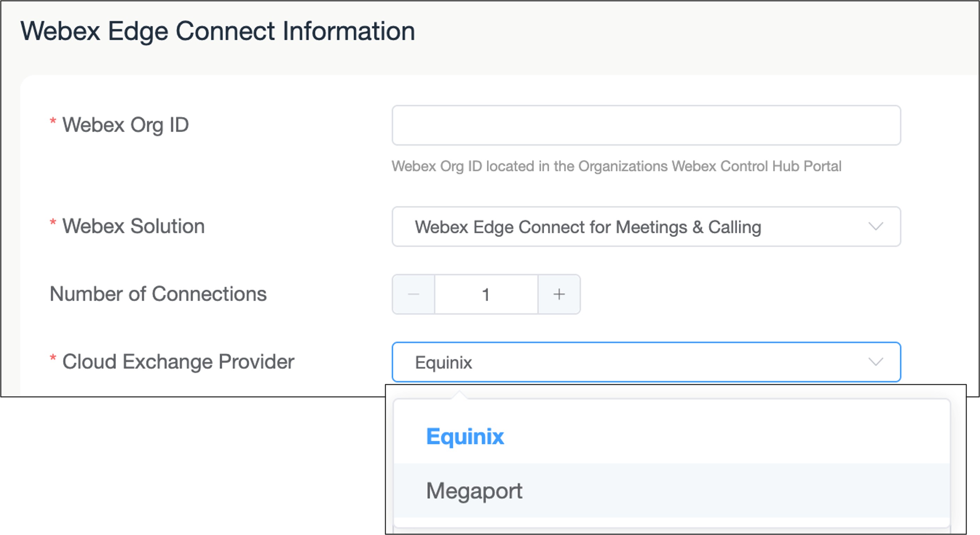Click the 'Cloud Exchange Provider' label
Image resolution: width=980 pixels, height=535 pixels.
pyautogui.click(x=178, y=361)
